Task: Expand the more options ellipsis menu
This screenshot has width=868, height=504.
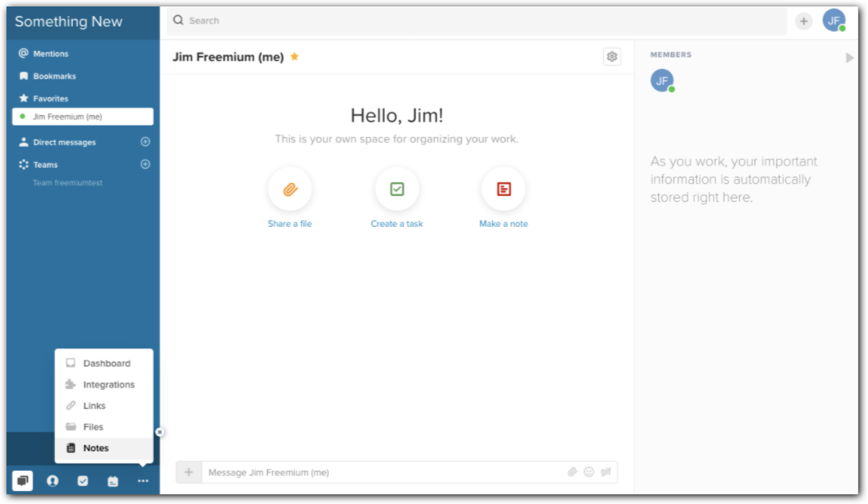Action: point(143,480)
